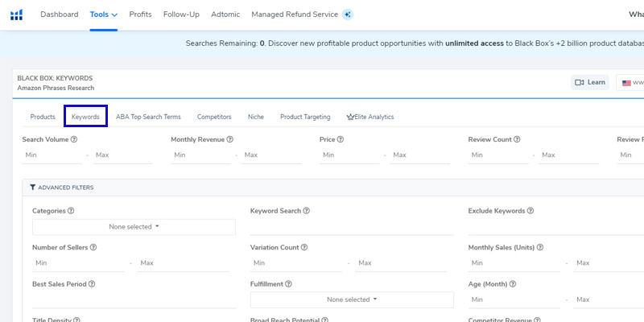644x322 pixels.
Task: Click the Number of Sellers Min field
Action: 78,263
